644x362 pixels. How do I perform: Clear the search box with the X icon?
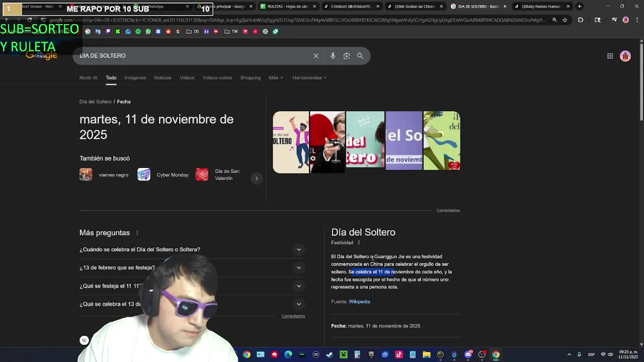(316, 56)
